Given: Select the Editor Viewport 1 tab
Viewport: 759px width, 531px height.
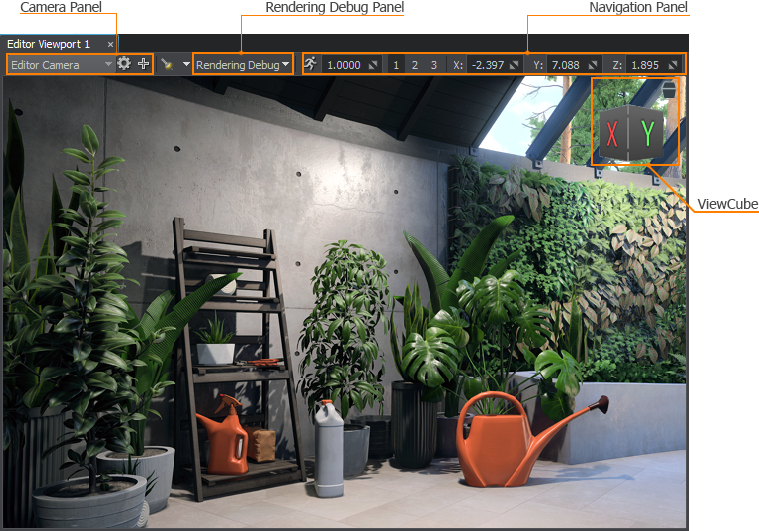Looking at the screenshot, I should click(48, 44).
